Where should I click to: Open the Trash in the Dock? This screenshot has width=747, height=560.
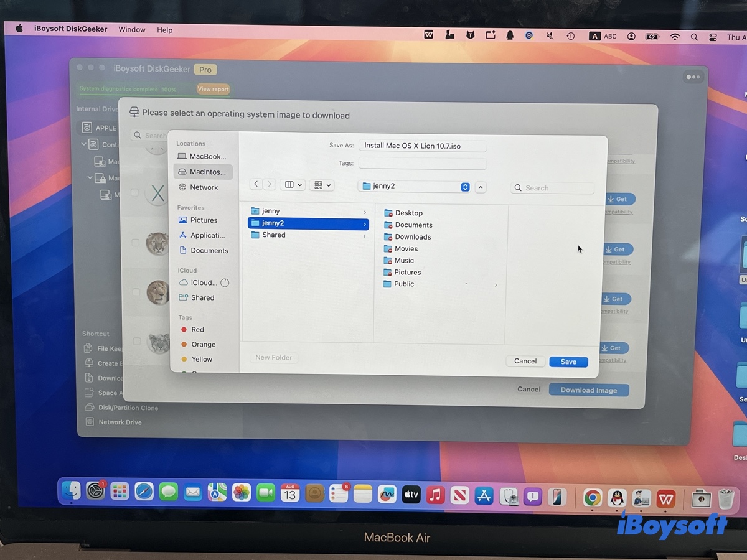click(x=726, y=499)
